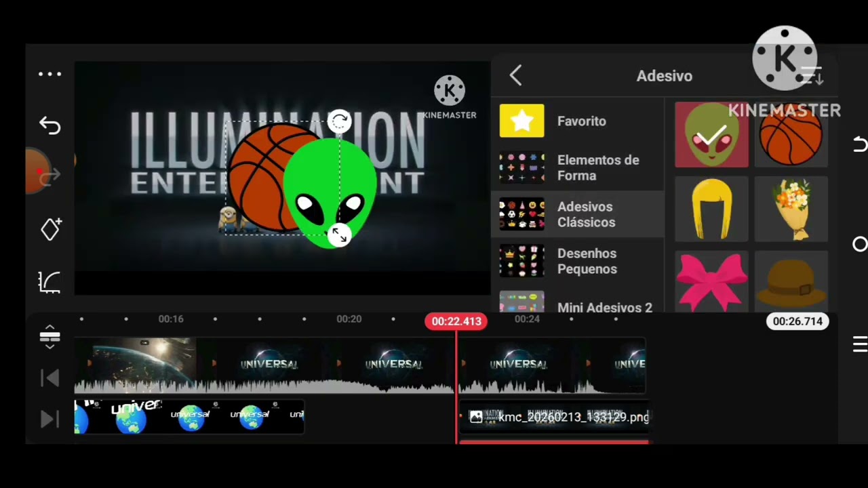
Task: Jump to the previous clip start
Action: [50, 378]
